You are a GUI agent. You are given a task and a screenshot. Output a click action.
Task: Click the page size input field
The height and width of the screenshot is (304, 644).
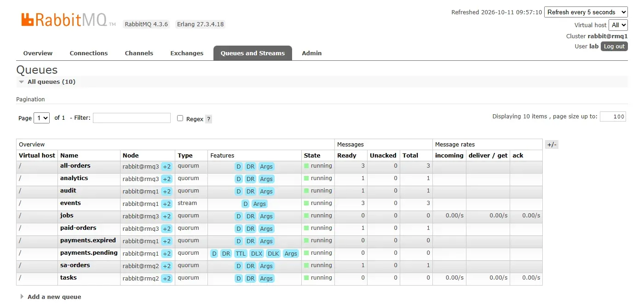tap(613, 117)
